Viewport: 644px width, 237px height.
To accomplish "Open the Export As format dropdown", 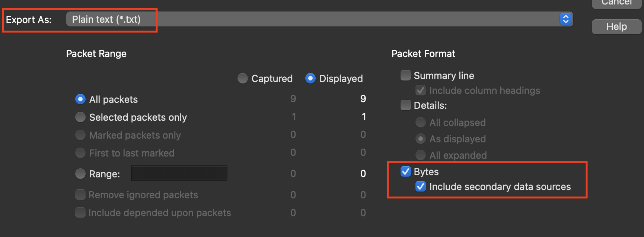I will coord(319,19).
